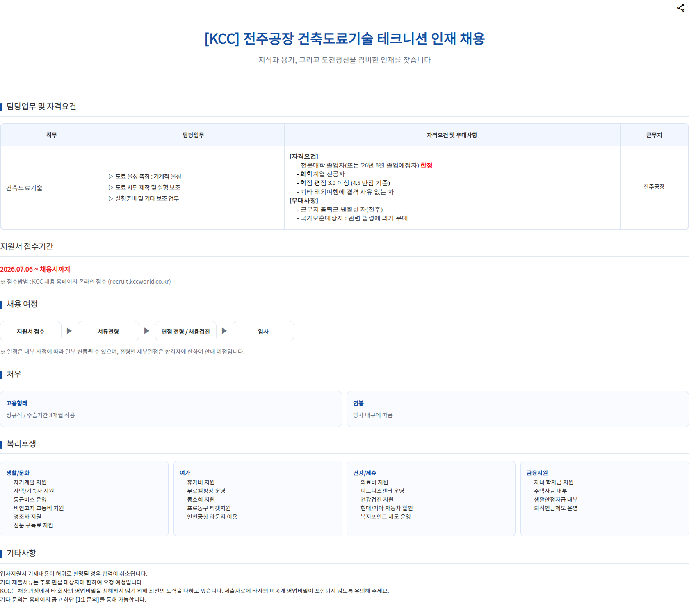689x616 pixels.
Task: Click the '직무' table column header
Action: [x=52, y=135]
